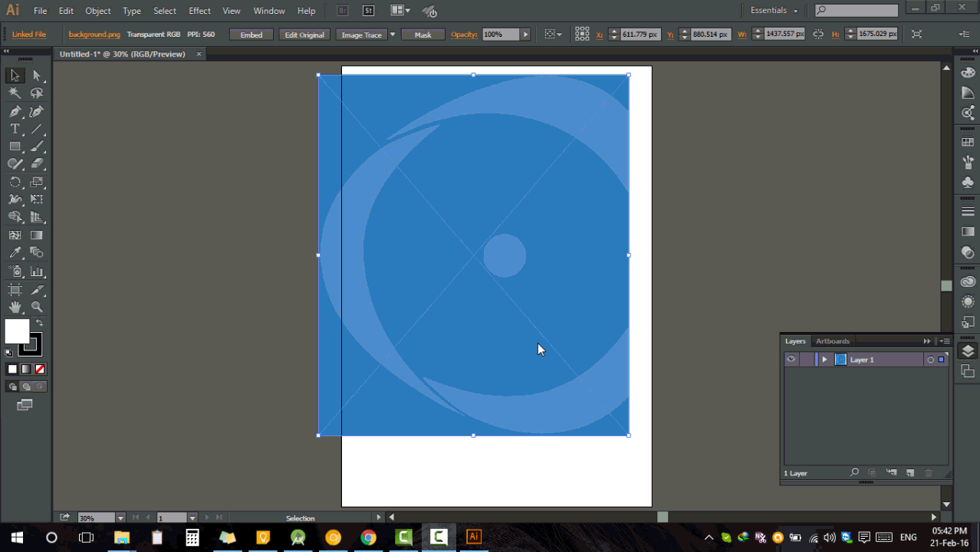Viewport: 980px width, 552px height.
Task: Select the Magic Wand tool
Action: click(15, 93)
